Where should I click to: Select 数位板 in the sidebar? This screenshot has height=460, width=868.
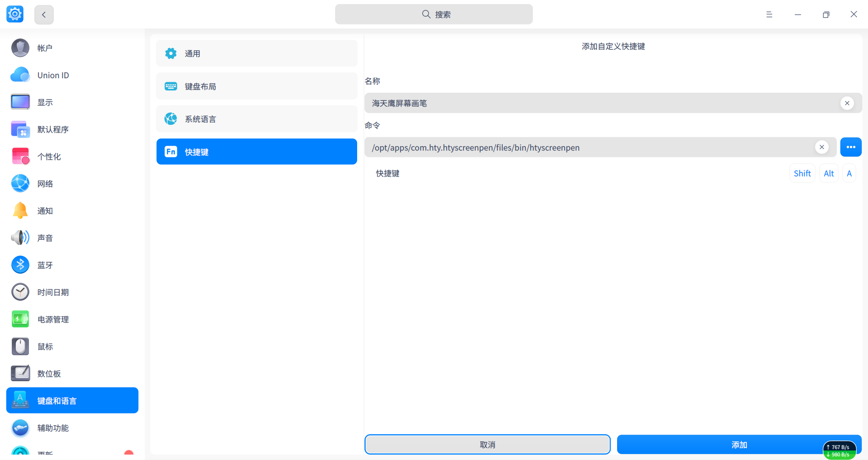(72, 374)
